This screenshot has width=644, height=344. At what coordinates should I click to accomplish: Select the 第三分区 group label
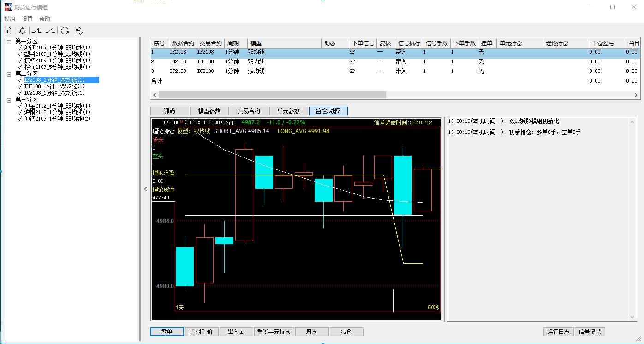[26, 100]
